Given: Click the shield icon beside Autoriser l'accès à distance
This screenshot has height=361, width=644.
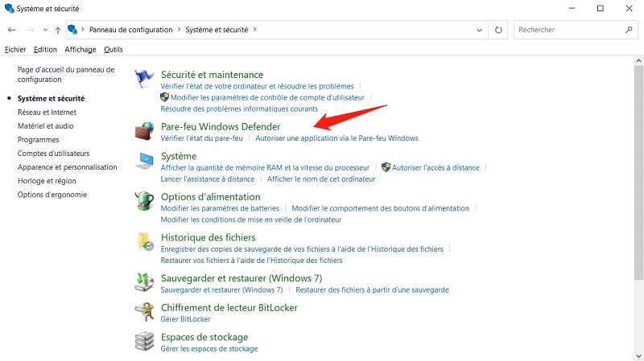Looking at the screenshot, I should point(386,167).
